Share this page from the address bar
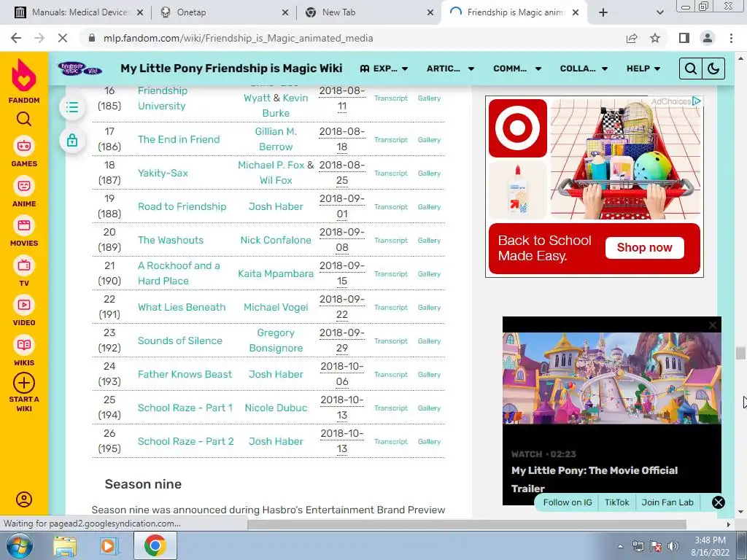This screenshot has height=560, width=747. pyautogui.click(x=632, y=38)
